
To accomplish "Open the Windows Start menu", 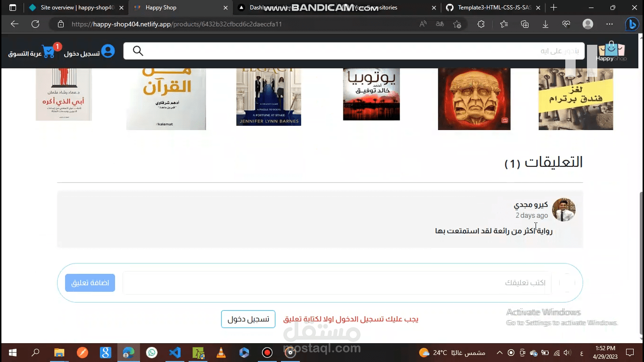I will pyautogui.click(x=12, y=353).
